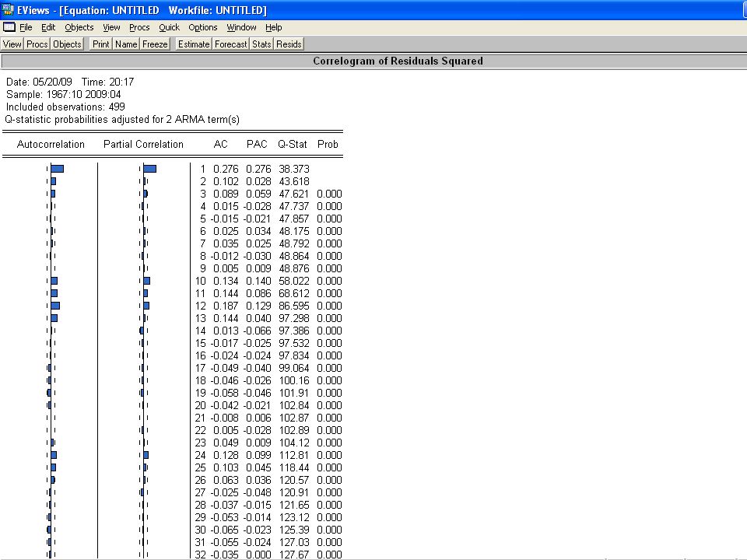Click PAC value -0.066 in lag 14
This screenshot has height=560, width=747.
pos(258,331)
